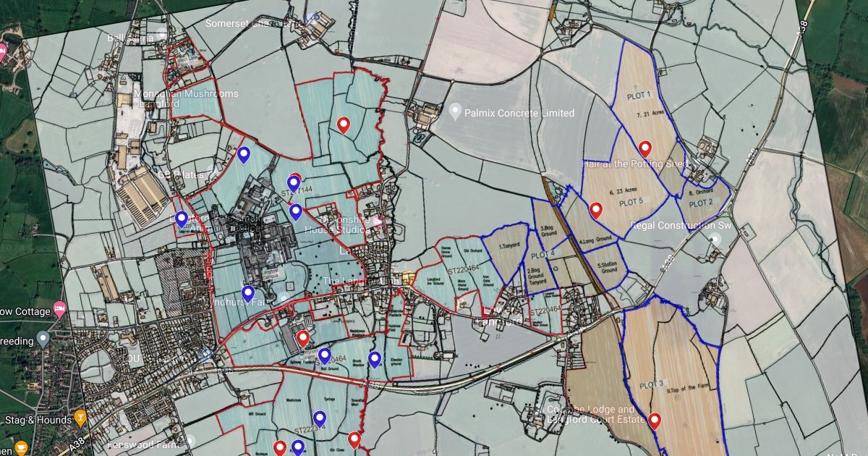Open Devonshire House Studios pink marker
This screenshot has width=868, height=456.
coord(378,221)
